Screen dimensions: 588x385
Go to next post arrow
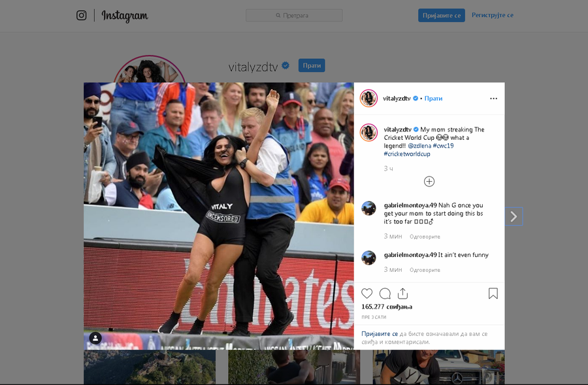pos(514,216)
